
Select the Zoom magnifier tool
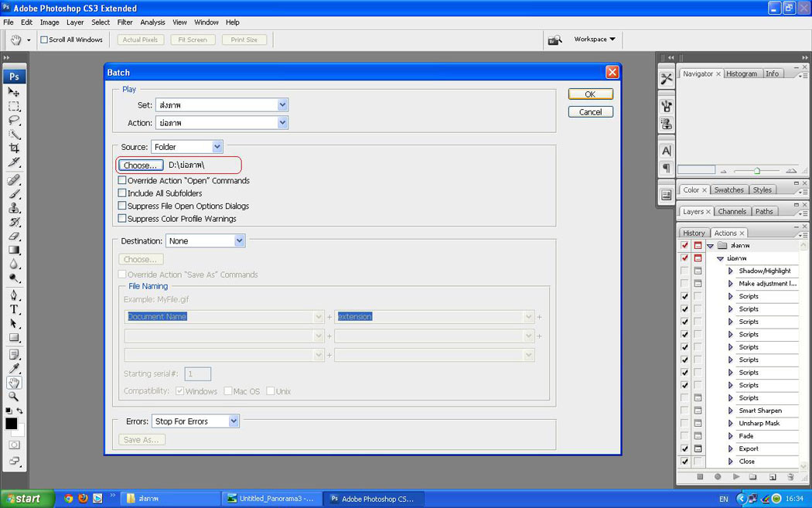point(14,397)
